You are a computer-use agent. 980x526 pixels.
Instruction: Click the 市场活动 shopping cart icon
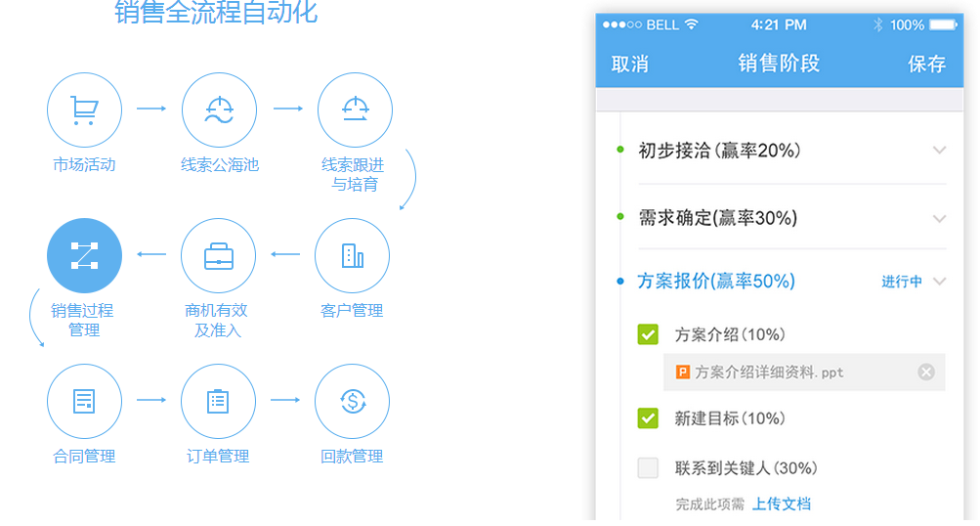coord(84,110)
